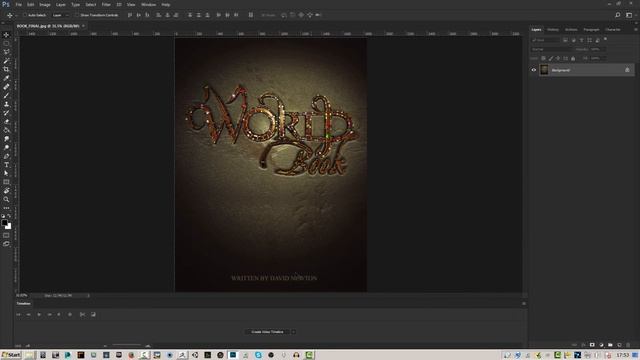This screenshot has height=360, width=640.
Task: Select the Eyedropper tool
Action: pyautogui.click(x=6, y=78)
